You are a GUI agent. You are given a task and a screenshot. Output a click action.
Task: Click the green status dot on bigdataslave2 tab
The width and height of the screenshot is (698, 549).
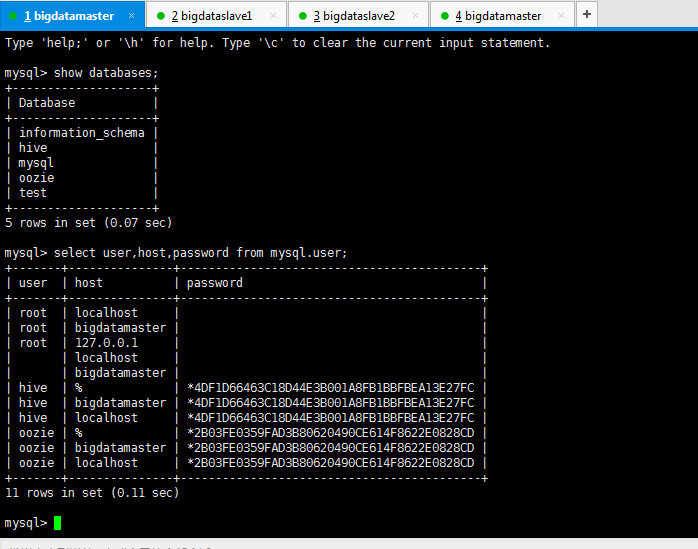click(303, 16)
